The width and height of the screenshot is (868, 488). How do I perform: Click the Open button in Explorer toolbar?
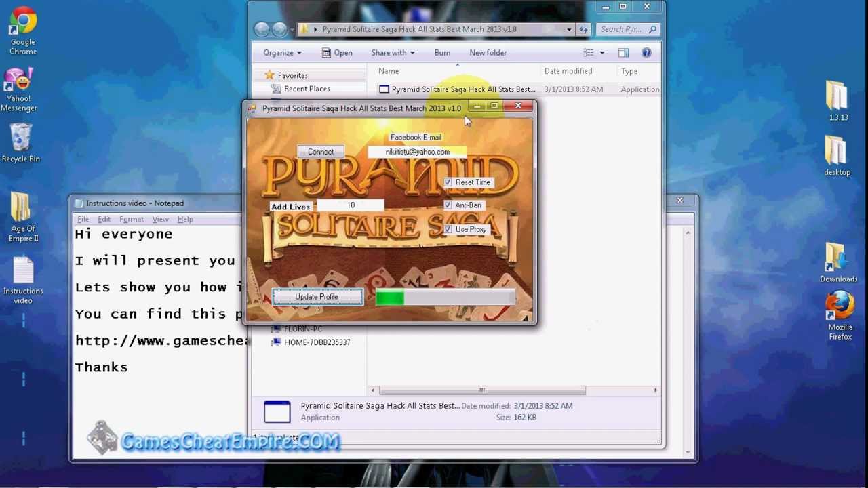click(336, 53)
